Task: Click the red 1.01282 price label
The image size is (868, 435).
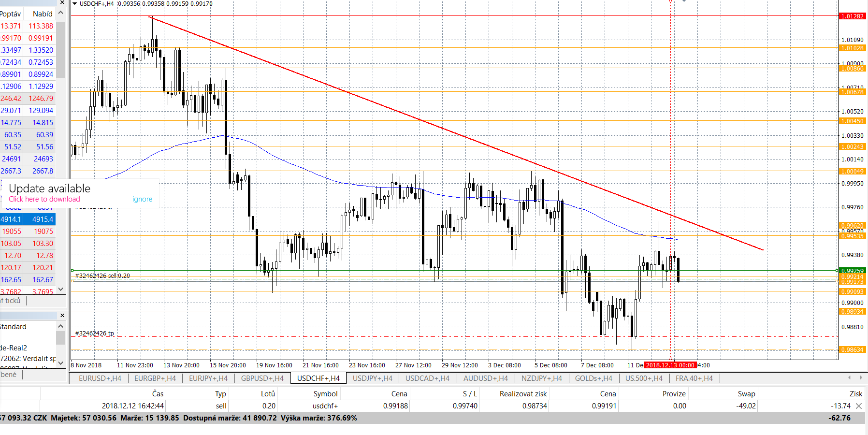Action: tap(853, 16)
